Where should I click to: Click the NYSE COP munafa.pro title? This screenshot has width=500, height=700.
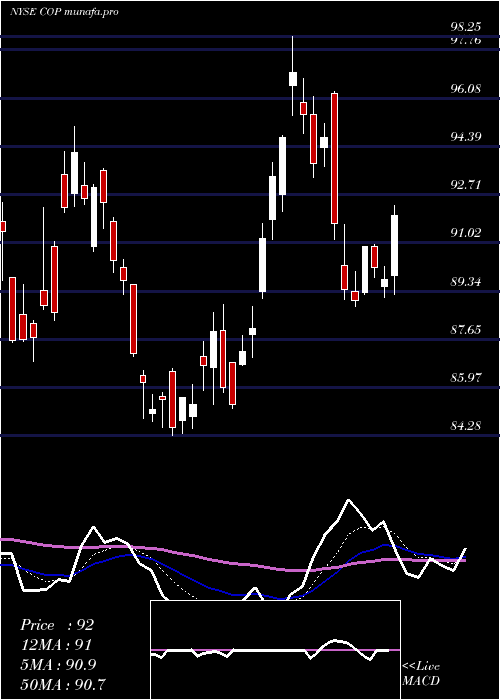[x=64, y=12]
